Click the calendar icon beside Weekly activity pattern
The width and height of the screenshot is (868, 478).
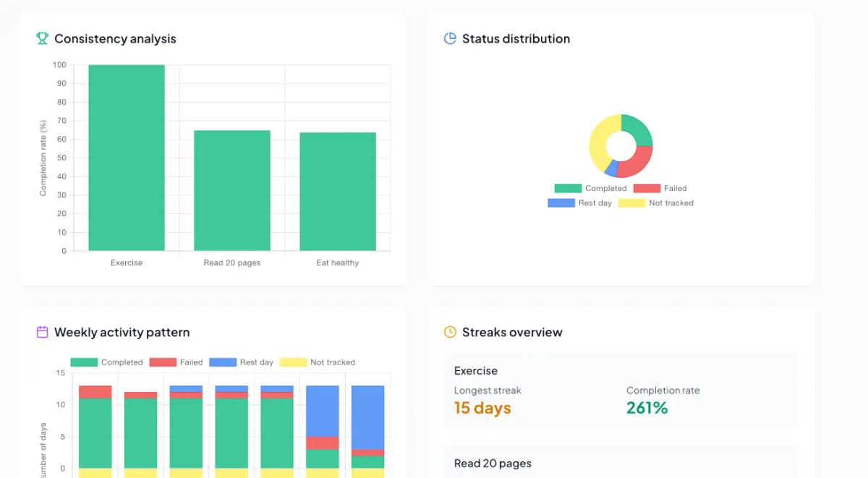point(43,332)
